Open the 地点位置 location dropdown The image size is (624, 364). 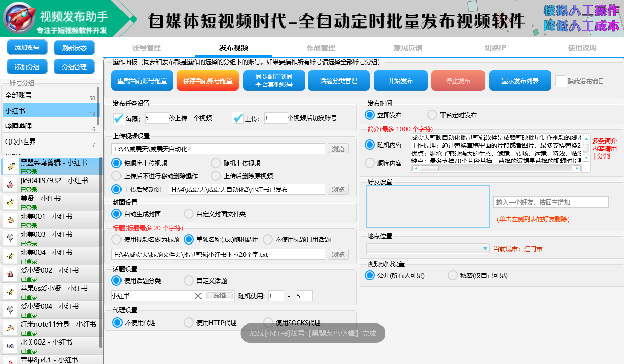click(x=485, y=249)
